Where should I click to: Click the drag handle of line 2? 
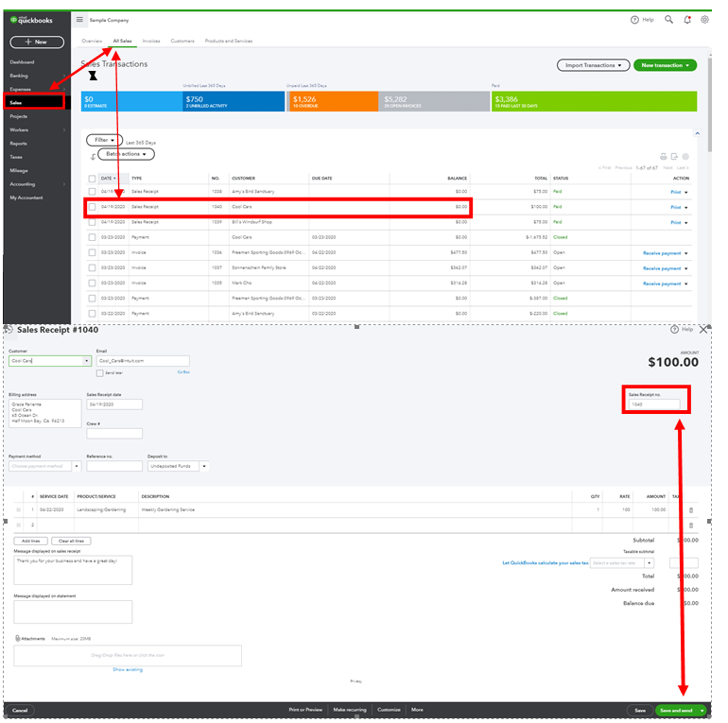click(x=19, y=525)
